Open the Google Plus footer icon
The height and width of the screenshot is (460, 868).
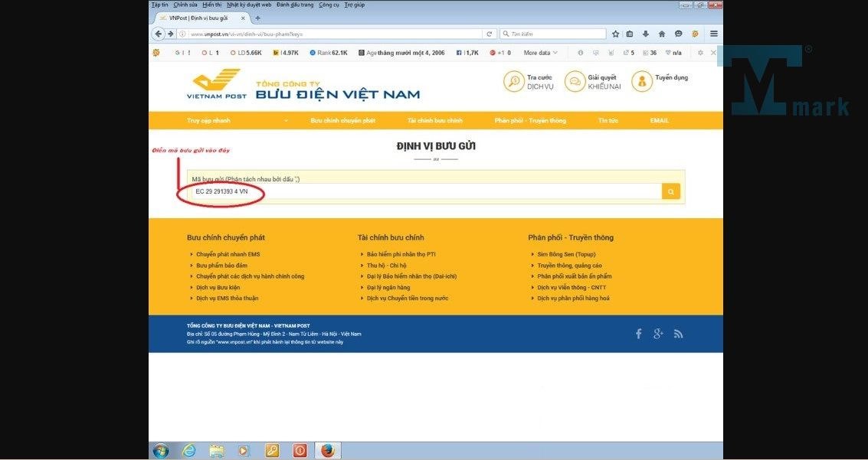click(658, 334)
